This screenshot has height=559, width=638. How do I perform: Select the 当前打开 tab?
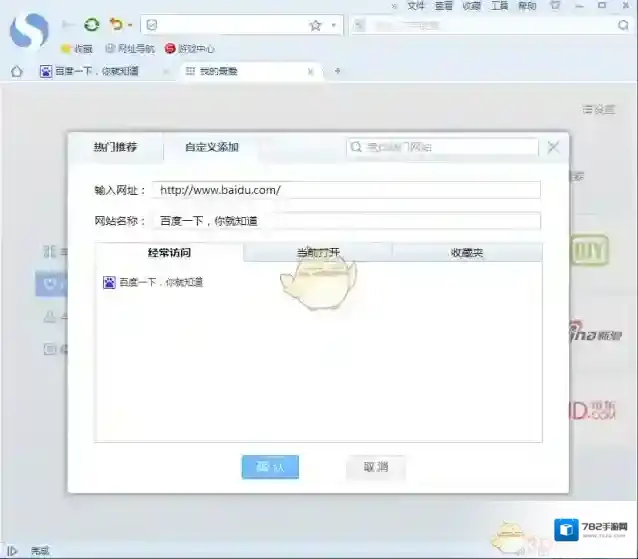318,253
